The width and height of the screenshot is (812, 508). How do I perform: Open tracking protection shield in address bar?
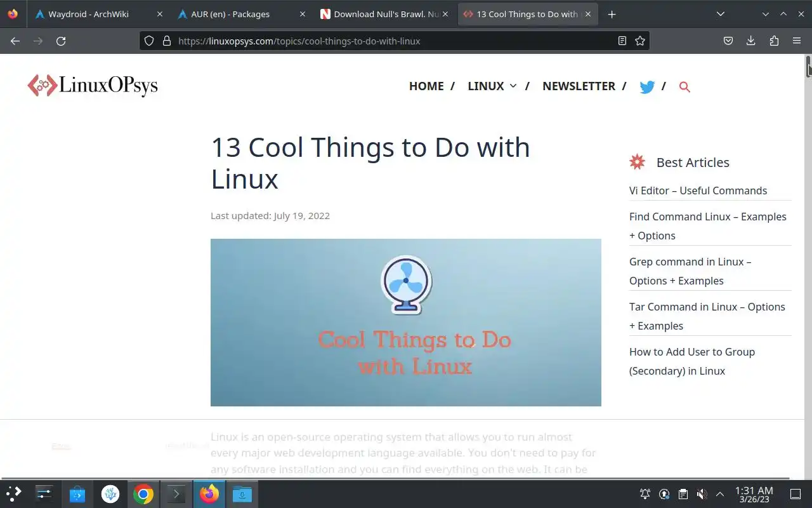click(x=149, y=41)
